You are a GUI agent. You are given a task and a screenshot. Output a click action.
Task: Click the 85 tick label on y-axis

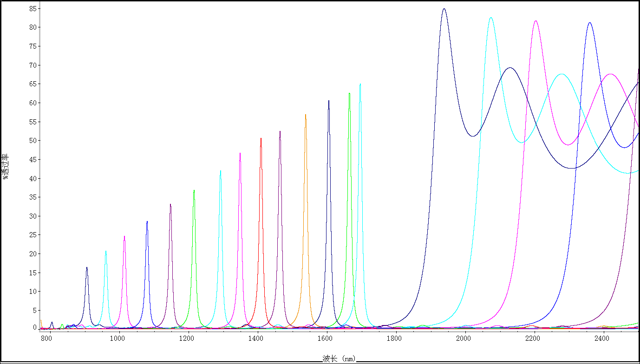click(x=32, y=8)
